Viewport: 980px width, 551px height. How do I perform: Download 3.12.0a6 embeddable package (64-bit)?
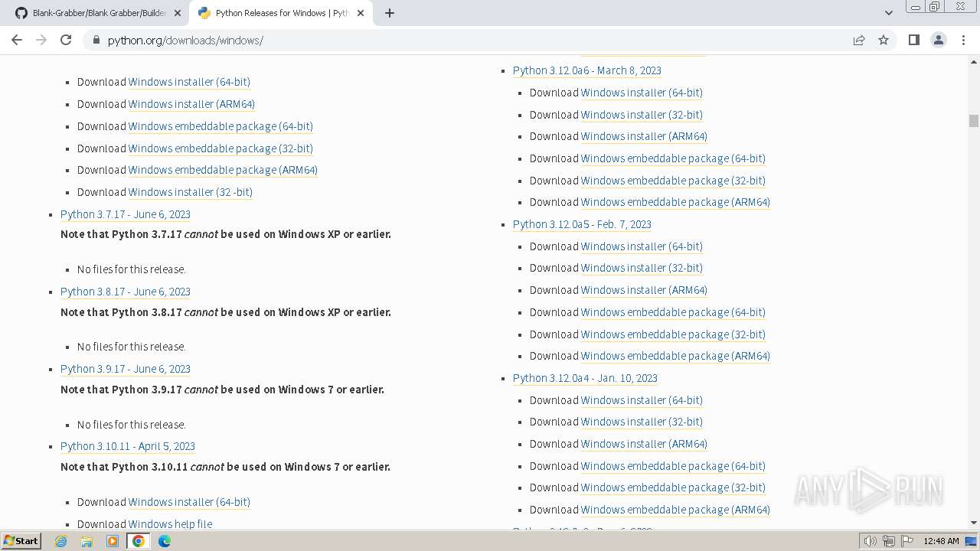click(x=673, y=158)
